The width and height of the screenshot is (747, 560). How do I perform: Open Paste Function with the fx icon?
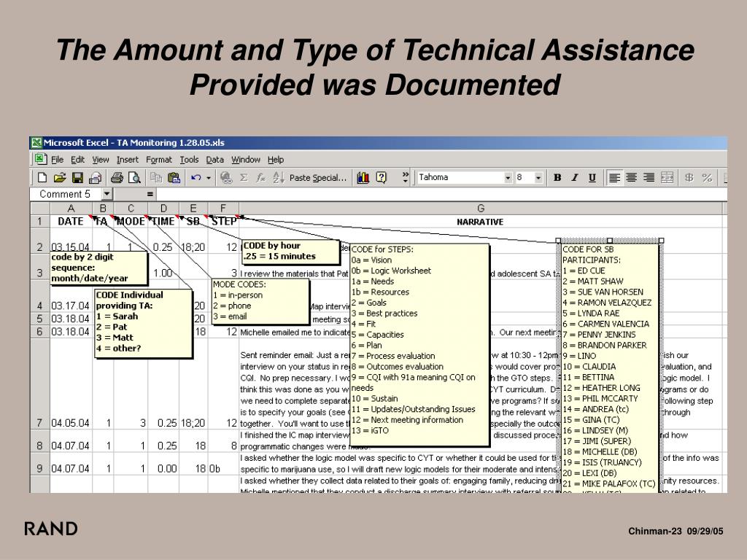pos(260,178)
